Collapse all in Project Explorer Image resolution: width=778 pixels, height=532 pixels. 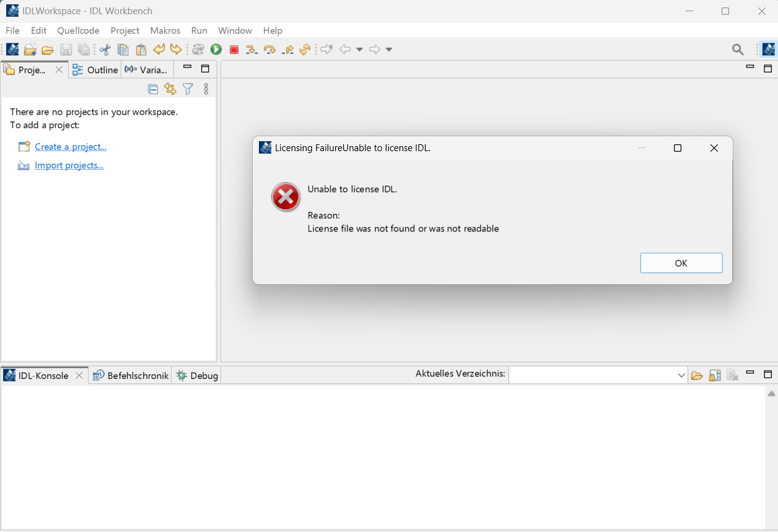coord(153,89)
